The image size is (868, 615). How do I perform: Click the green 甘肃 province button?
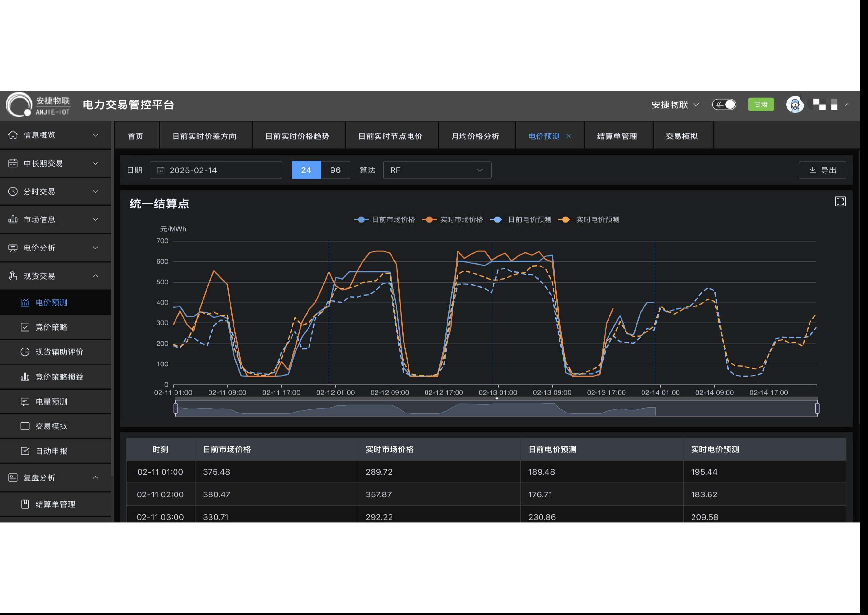[x=761, y=105]
